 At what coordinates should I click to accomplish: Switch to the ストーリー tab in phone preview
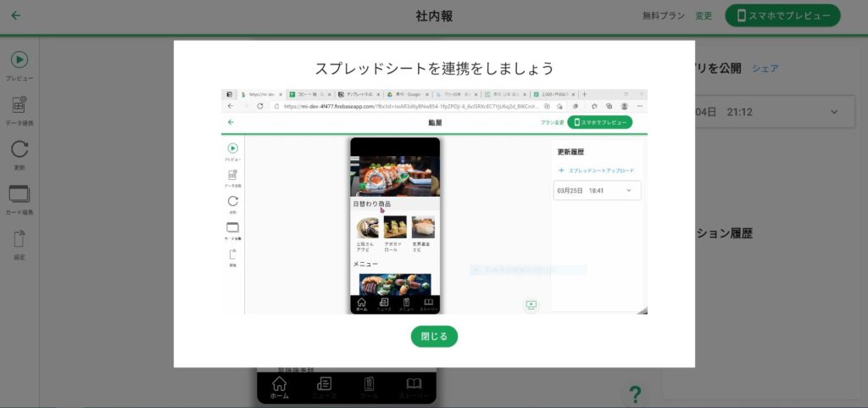414,388
